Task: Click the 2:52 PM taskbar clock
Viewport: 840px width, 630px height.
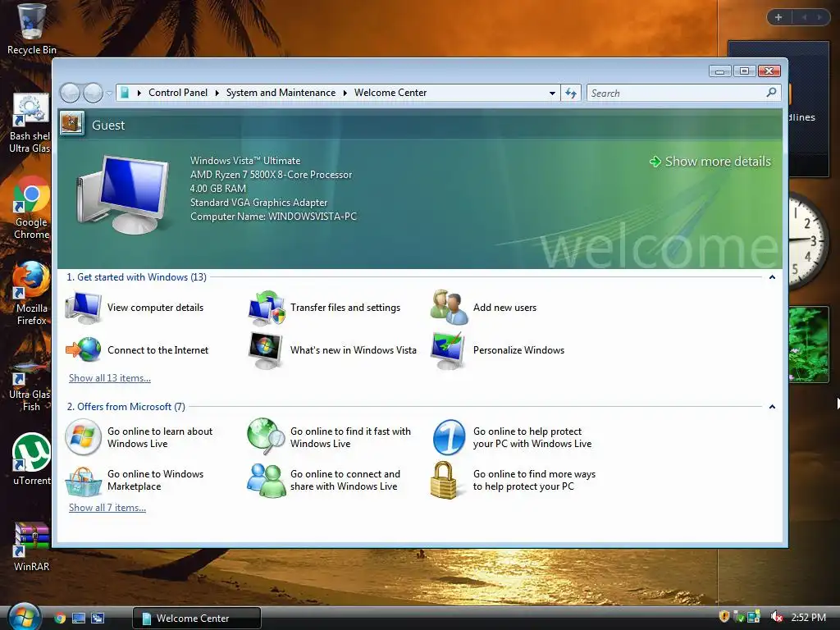Action: click(x=808, y=617)
